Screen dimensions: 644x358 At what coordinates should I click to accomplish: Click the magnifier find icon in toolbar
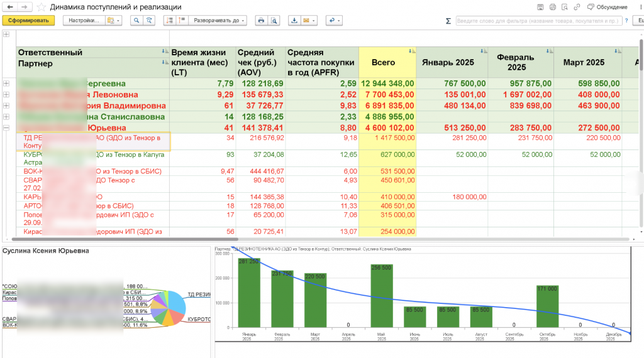(136, 21)
